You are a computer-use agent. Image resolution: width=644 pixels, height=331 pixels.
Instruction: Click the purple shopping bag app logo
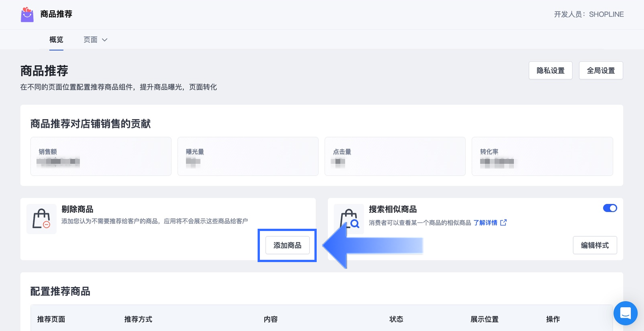(27, 15)
